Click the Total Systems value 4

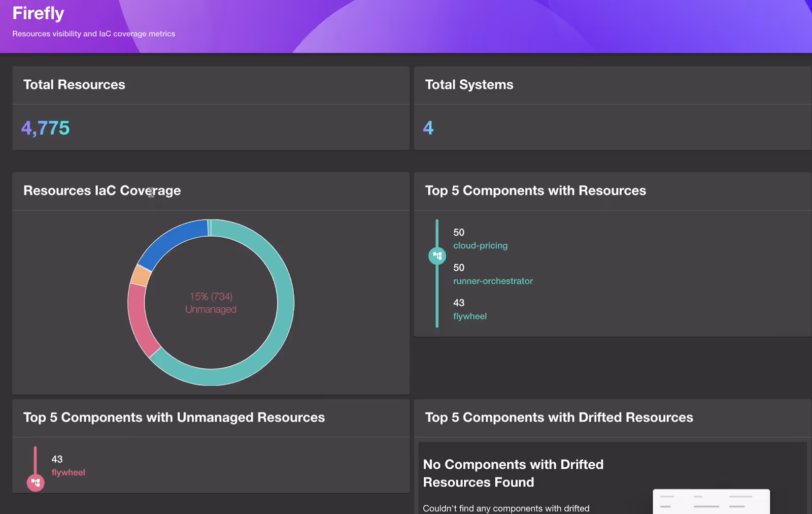click(428, 128)
